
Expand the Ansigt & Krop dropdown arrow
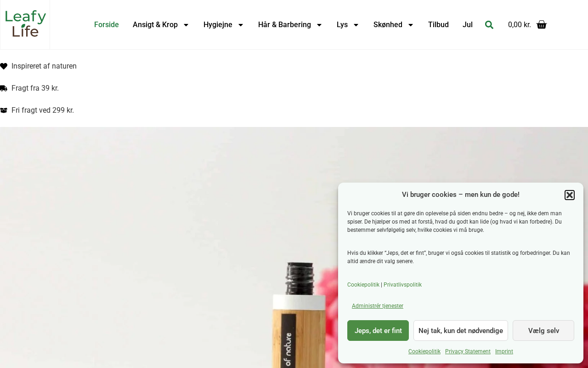click(x=186, y=25)
